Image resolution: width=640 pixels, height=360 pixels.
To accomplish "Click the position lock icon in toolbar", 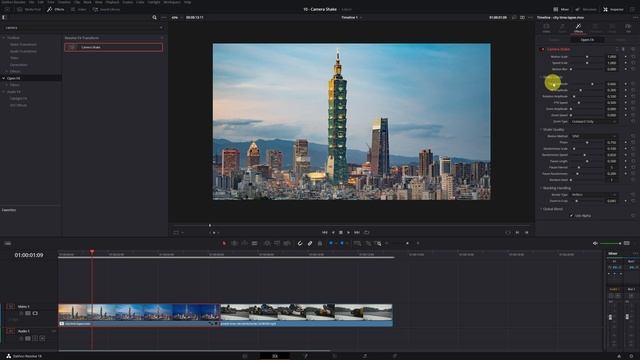I will [x=320, y=243].
